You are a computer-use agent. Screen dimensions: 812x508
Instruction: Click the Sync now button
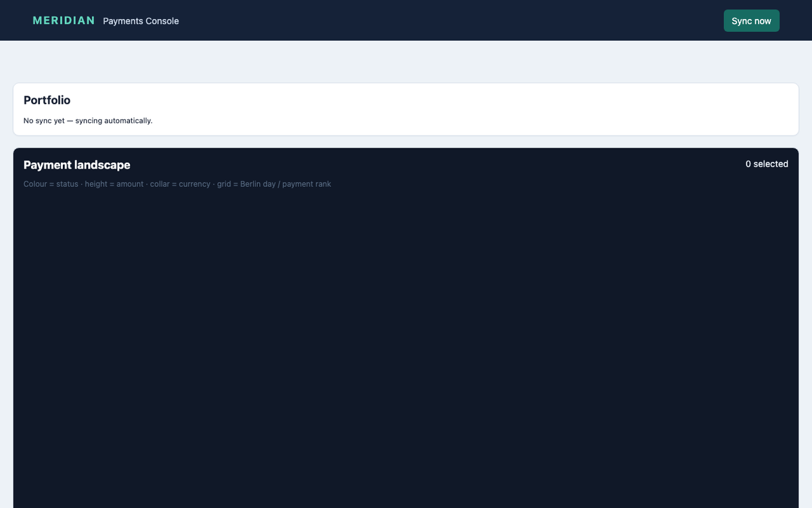coord(751,21)
